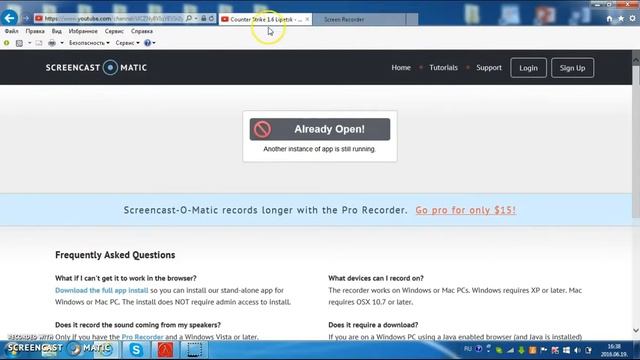Screen dimensions: 640x360
Task: Open the Tutorials nav link
Action: [443, 67]
